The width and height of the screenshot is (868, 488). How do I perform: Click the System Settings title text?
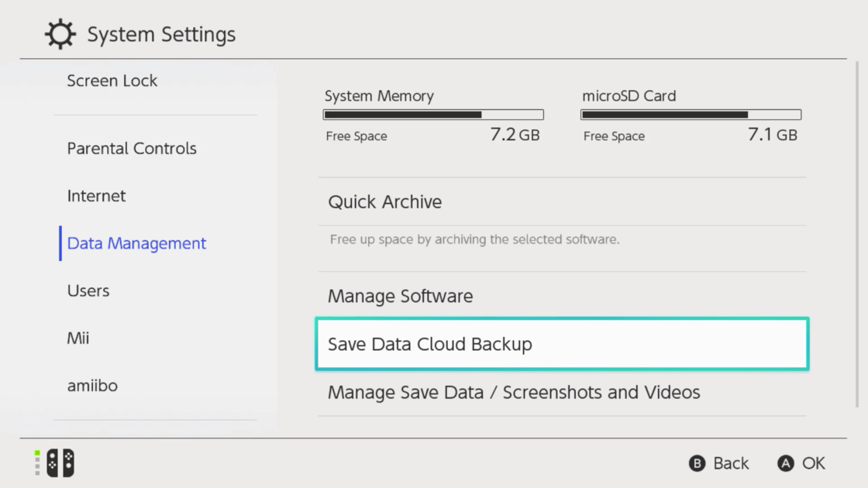click(161, 35)
